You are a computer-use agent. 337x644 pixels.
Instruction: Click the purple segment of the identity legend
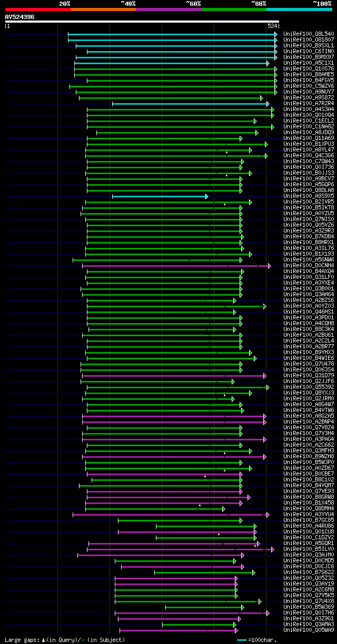[x=168, y=9]
